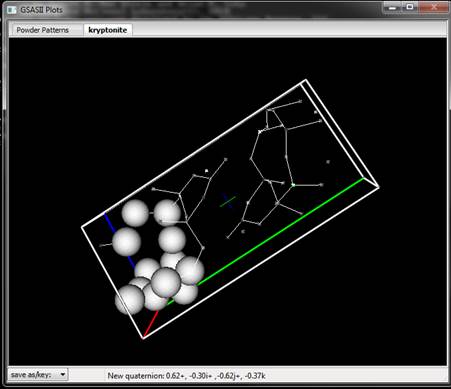Select the frontmost large atom sphere
Image resolution: width=451 pixels, height=389 pixels.
click(x=166, y=282)
